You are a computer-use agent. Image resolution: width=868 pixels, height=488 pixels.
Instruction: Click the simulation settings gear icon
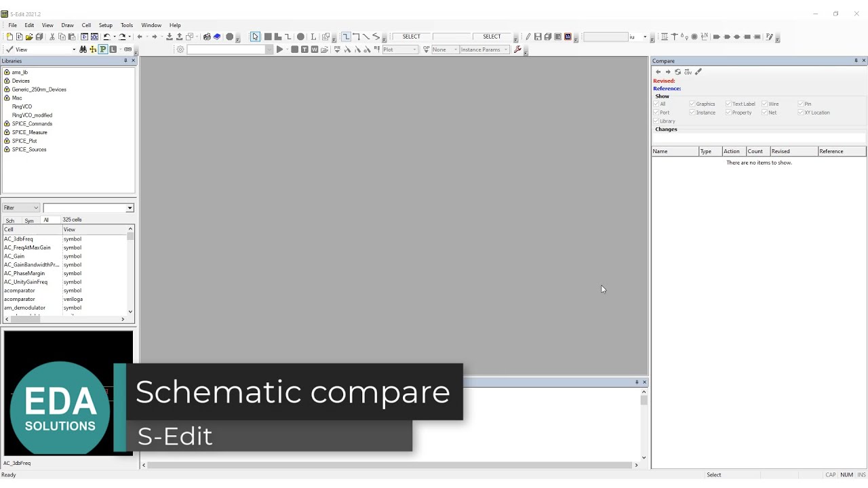pyautogui.click(x=180, y=49)
